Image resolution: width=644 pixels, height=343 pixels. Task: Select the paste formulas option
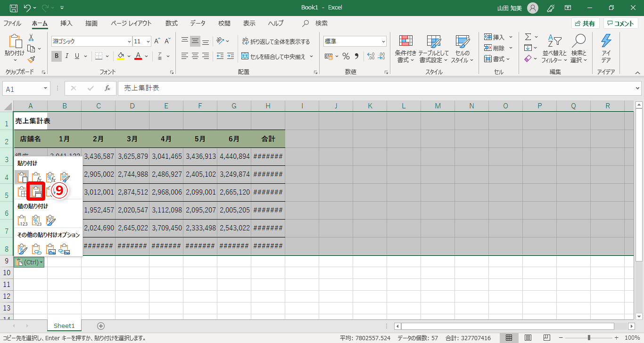pos(36,178)
